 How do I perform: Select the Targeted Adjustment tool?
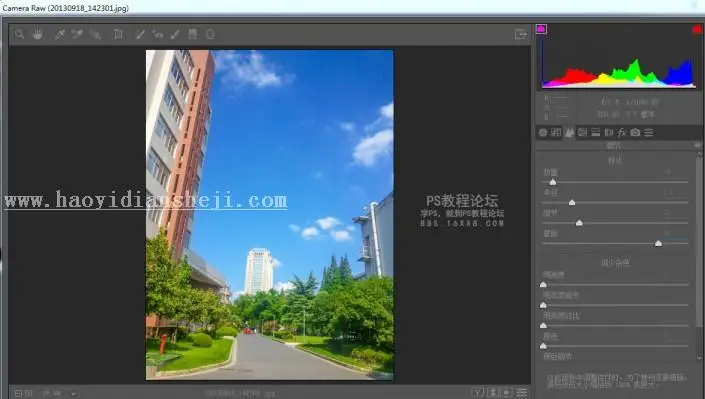point(96,34)
